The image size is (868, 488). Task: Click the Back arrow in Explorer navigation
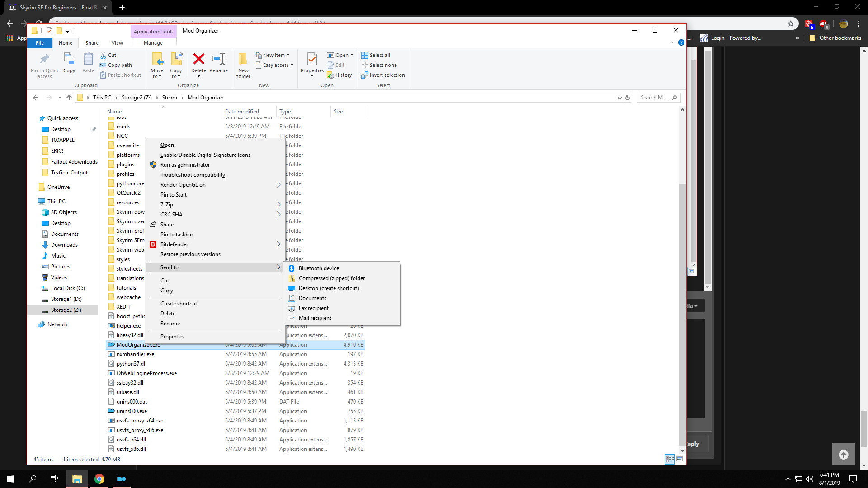tap(36, 98)
